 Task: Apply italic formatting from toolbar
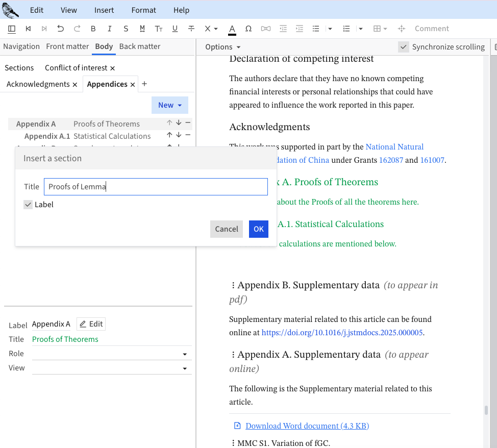109,29
